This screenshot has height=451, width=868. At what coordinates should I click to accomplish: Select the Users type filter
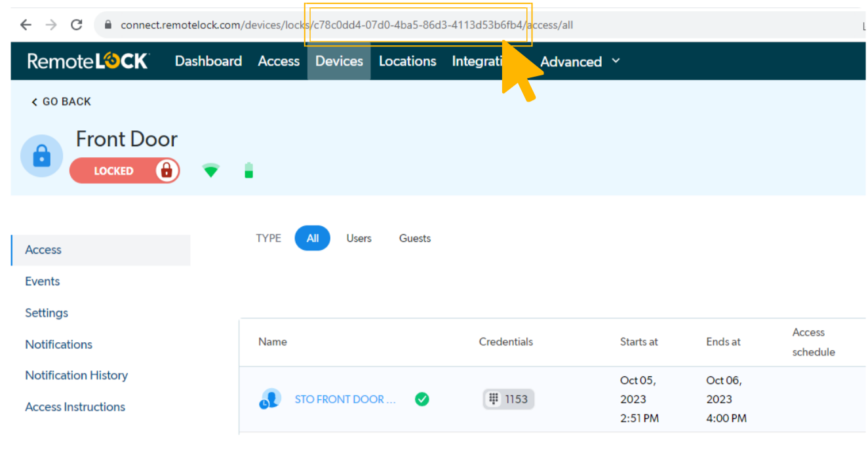(x=359, y=238)
